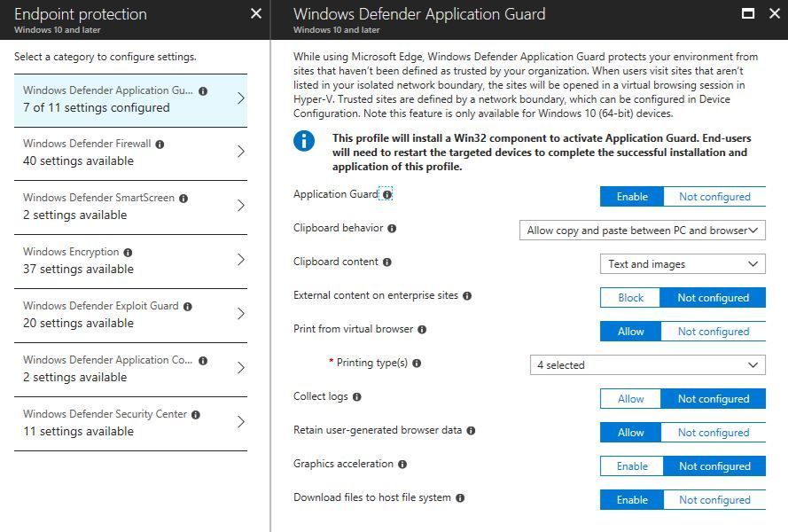
Task: Open Windows Encryption category title
Action: (71, 252)
